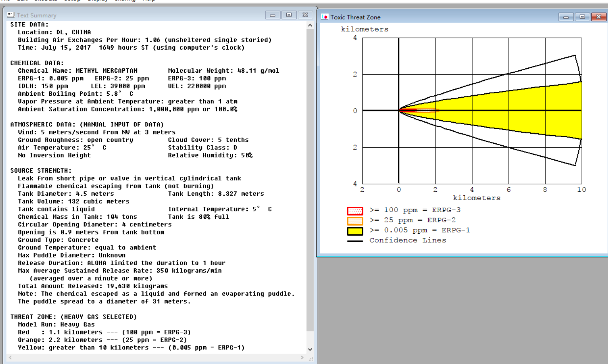This screenshot has height=364, width=608.
Task: Click the 'Building Air Exchanges Per Hour' line
Action: (x=145, y=40)
